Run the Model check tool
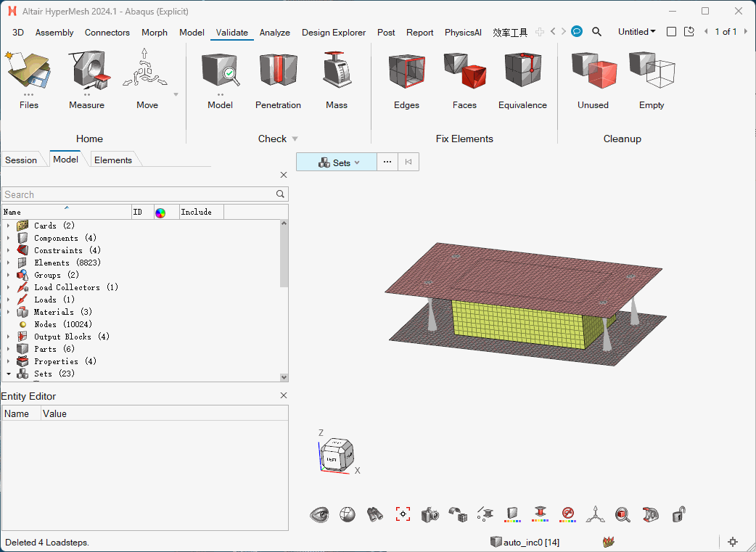The image size is (756, 552). pyautogui.click(x=221, y=80)
